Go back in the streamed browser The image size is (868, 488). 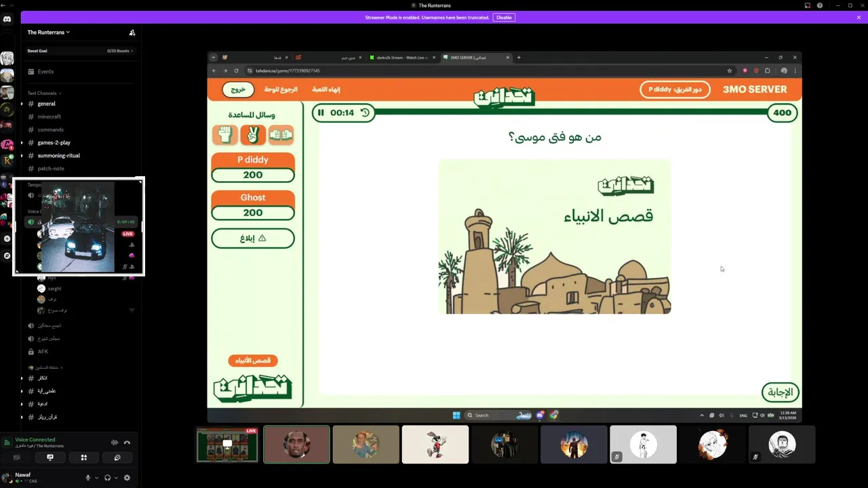click(214, 70)
